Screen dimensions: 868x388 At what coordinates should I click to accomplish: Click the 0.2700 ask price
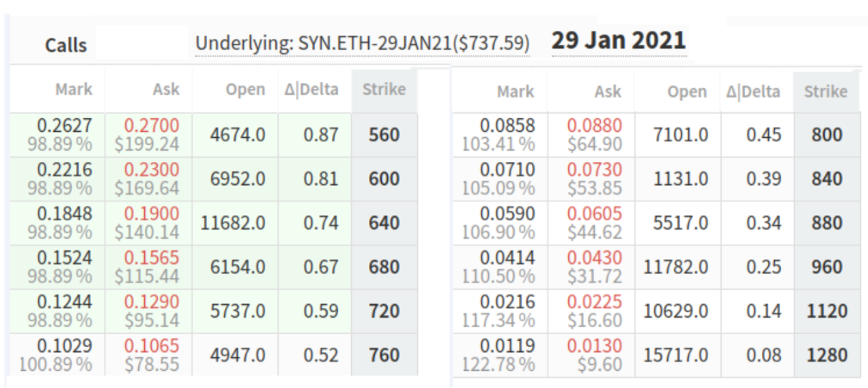(151, 126)
